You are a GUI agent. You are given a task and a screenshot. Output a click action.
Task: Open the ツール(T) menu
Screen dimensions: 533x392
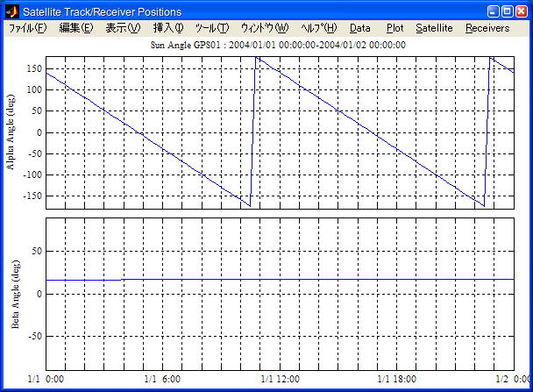[x=211, y=28]
